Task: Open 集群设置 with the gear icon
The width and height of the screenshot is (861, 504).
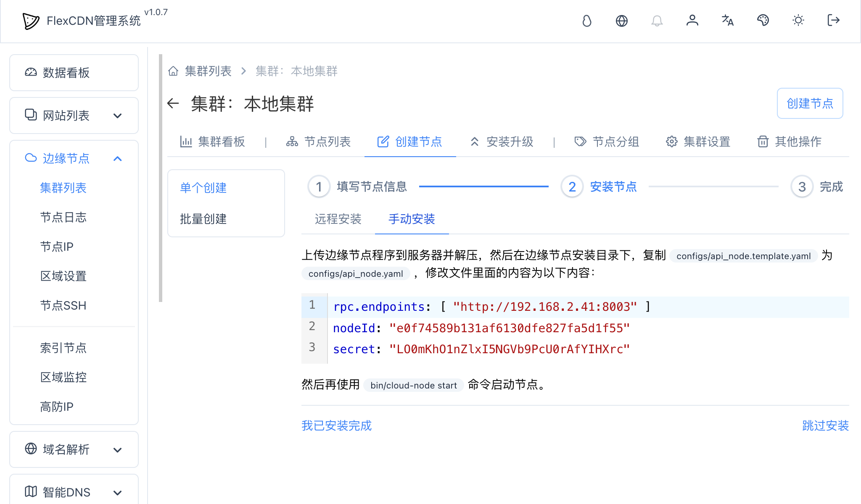Action: pos(697,142)
